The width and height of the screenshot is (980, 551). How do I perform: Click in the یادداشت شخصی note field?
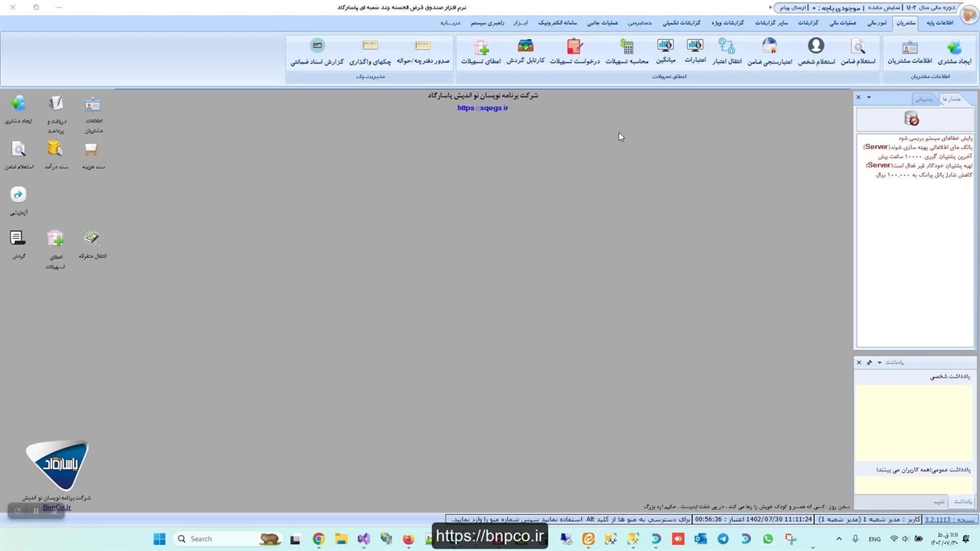pyautogui.click(x=914, y=421)
